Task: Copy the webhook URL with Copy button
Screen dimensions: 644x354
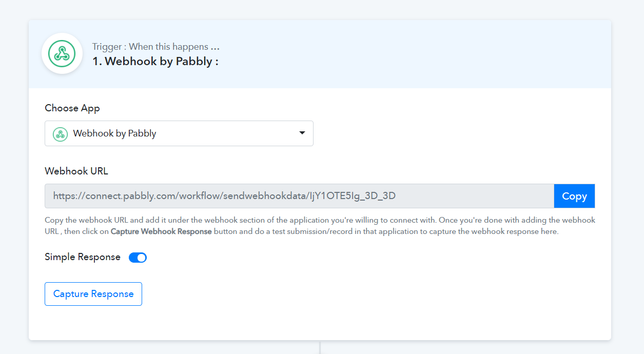Action: 574,196
